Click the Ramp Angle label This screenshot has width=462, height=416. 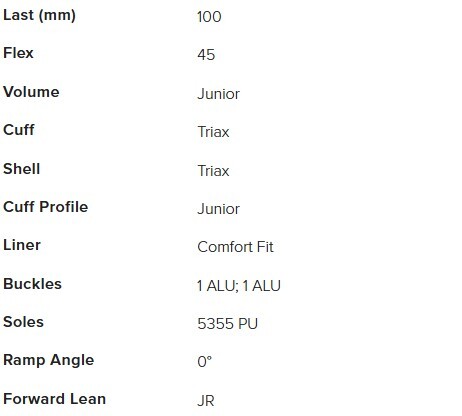(49, 360)
